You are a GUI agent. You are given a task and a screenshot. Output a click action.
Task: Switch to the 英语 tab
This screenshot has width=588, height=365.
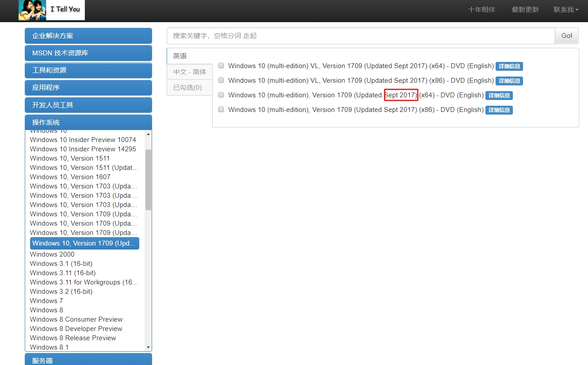click(190, 56)
